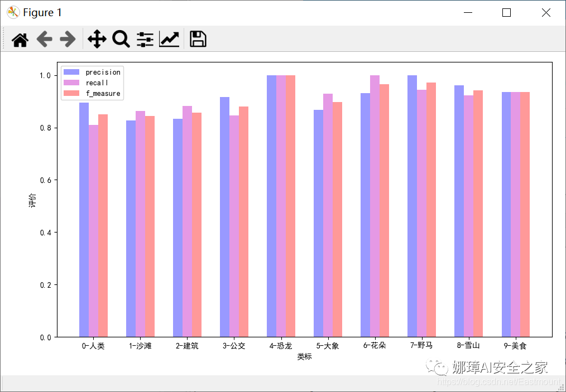The image size is (566, 392).
Task: Click the x-axis title 类标
Action: (304, 357)
